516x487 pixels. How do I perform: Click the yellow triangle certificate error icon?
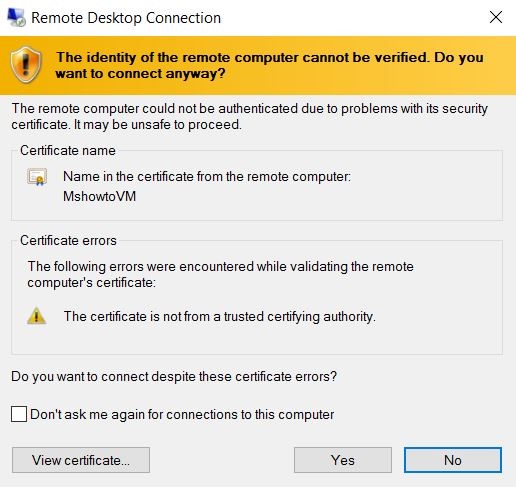click(x=36, y=316)
